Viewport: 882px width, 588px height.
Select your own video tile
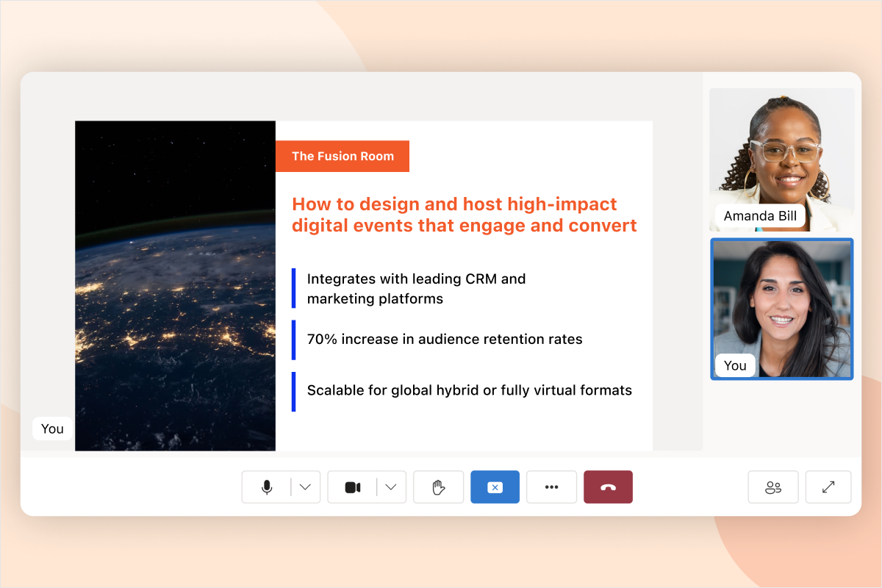point(782,309)
